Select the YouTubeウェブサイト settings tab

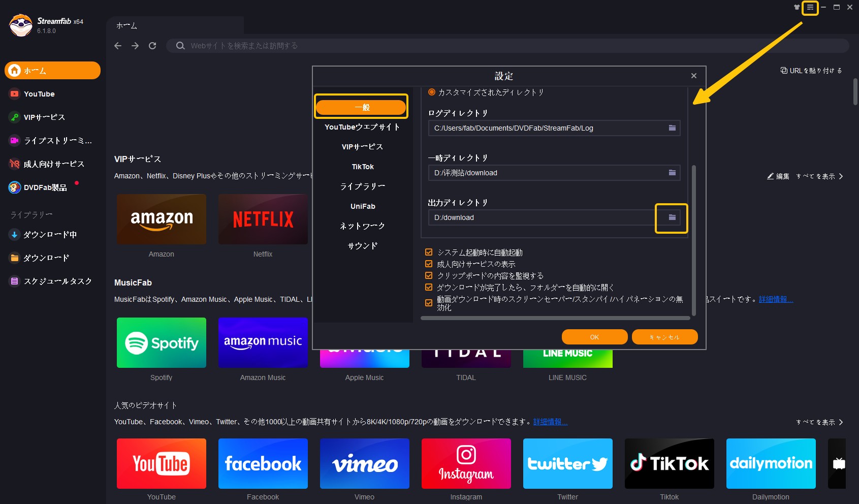[362, 127]
